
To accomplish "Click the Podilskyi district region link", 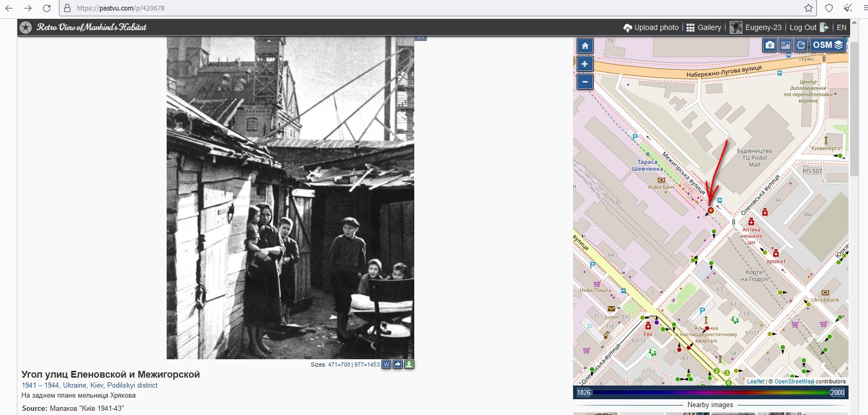I will coord(132,385).
